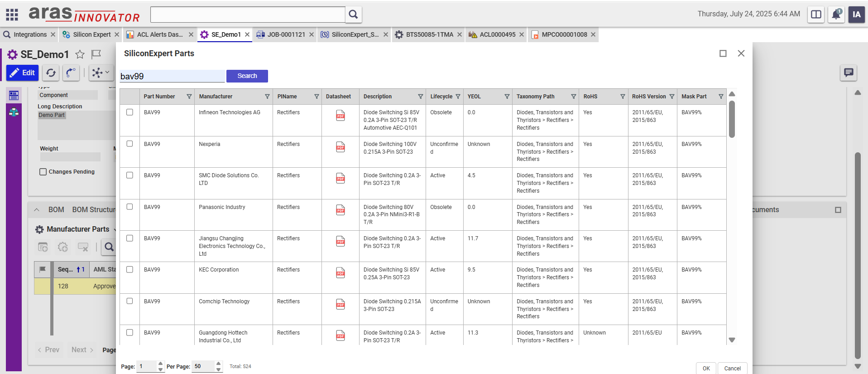Click the promote/lifecycle arrow toolbar icon
The height and width of the screenshot is (374, 868).
click(x=71, y=73)
